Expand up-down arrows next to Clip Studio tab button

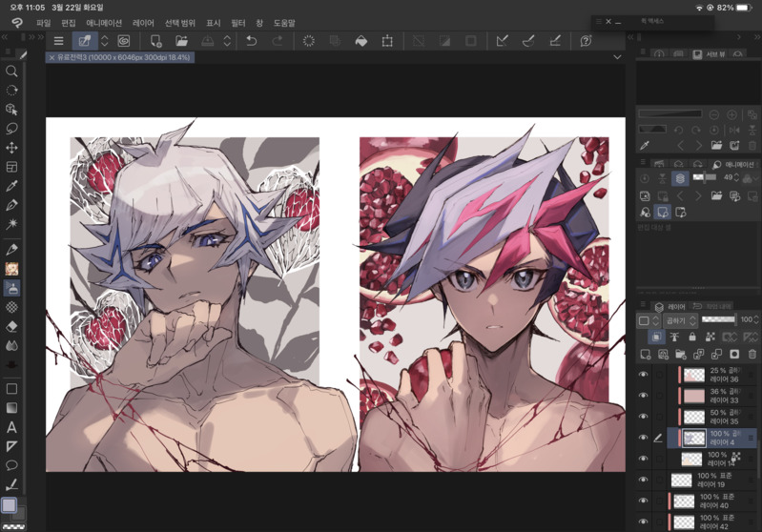tap(104, 41)
